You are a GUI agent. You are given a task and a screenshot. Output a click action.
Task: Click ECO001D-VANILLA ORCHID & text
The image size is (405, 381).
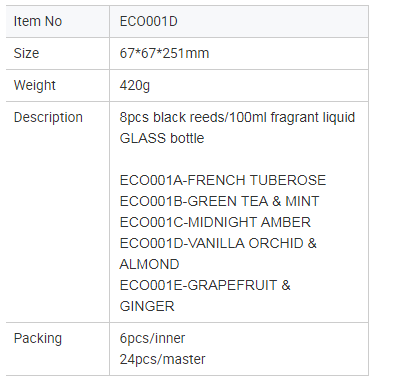click(x=218, y=243)
